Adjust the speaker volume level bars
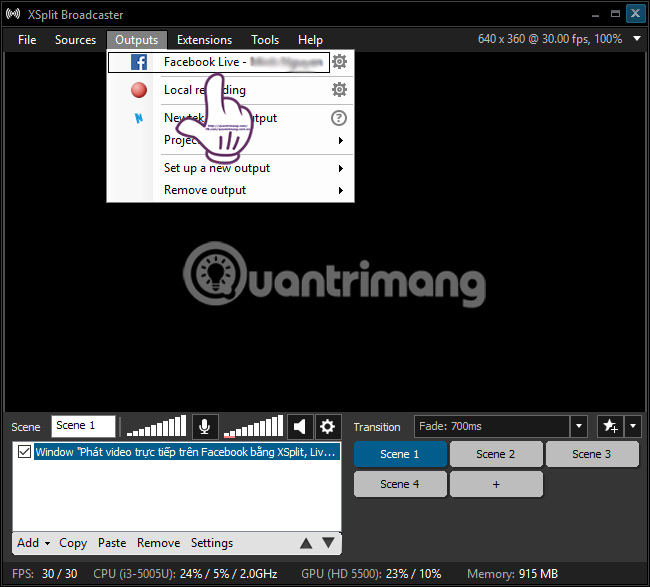This screenshot has height=587, width=650. 254,427
